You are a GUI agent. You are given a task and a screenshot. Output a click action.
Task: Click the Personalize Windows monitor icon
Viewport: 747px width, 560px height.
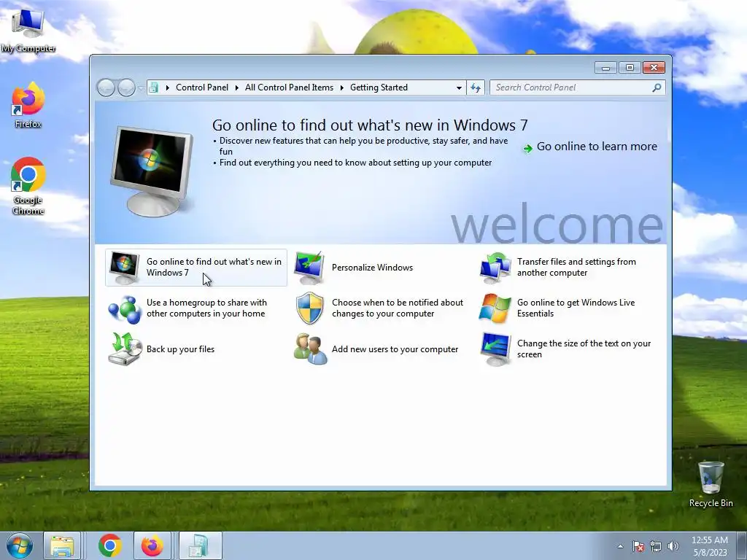click(309, 268)
